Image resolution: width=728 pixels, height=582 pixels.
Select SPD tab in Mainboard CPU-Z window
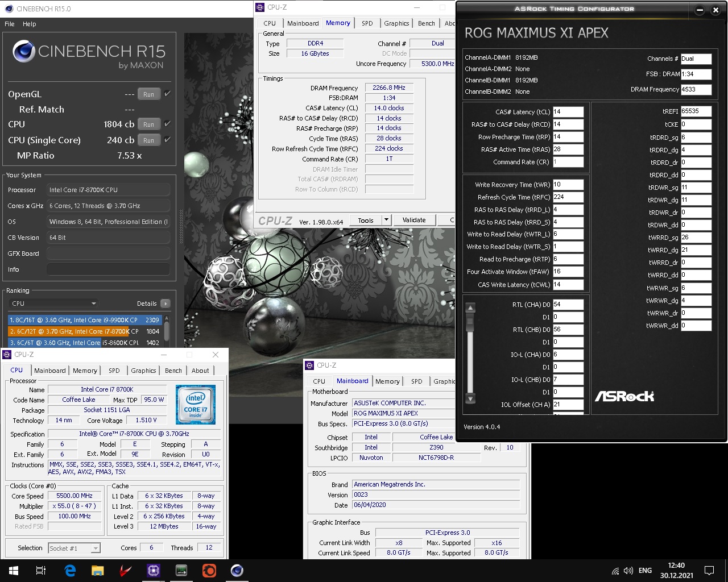pos(417,381)
